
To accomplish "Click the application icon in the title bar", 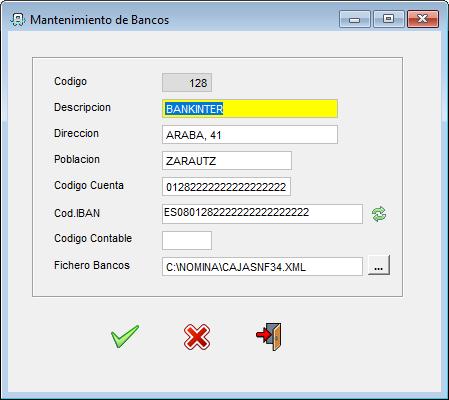I will [x=17, y=20].
